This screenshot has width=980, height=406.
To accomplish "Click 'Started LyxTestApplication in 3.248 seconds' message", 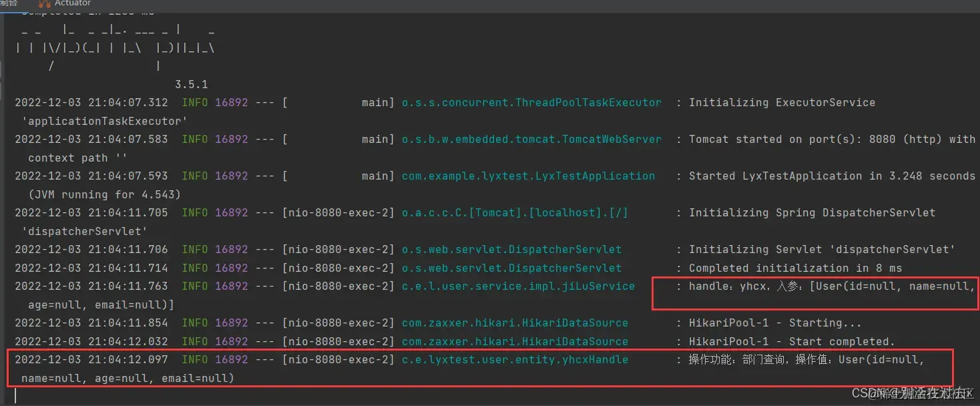I will (x=832, y=176).
